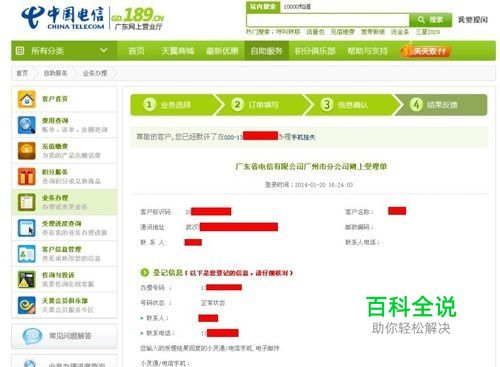Image resolution: width=500 pixels, height=367 pixels.
Task: Open 费用查询 sidebar menu label
Action: [55, 120]
